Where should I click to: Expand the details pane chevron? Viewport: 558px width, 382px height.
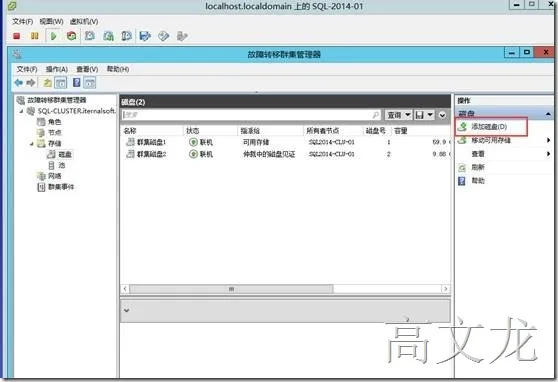pos(126,310)
